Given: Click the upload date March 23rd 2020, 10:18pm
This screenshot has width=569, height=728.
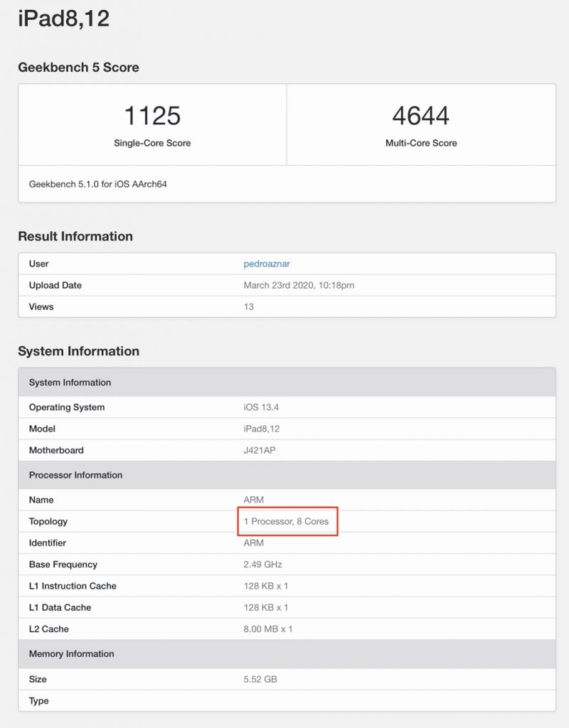Looking at the screenshot, I should click(x=299, y=285).
